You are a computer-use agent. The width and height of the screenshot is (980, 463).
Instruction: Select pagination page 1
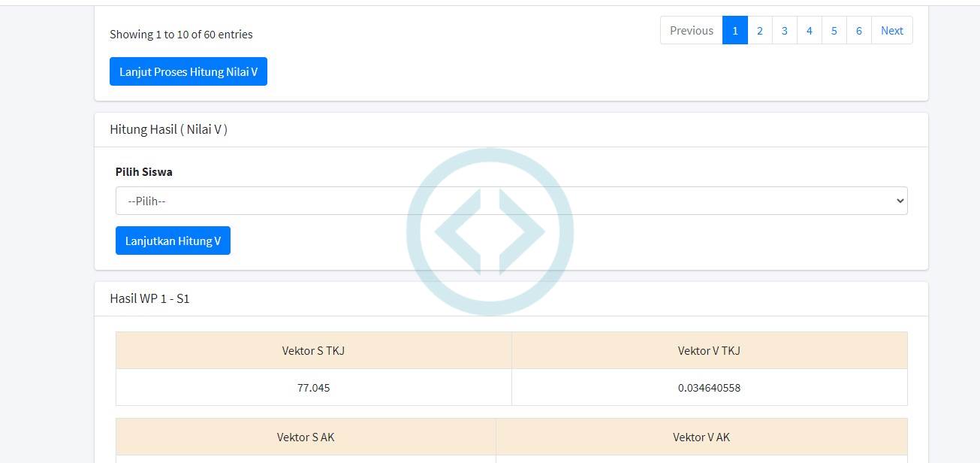(x=734, y=30)
